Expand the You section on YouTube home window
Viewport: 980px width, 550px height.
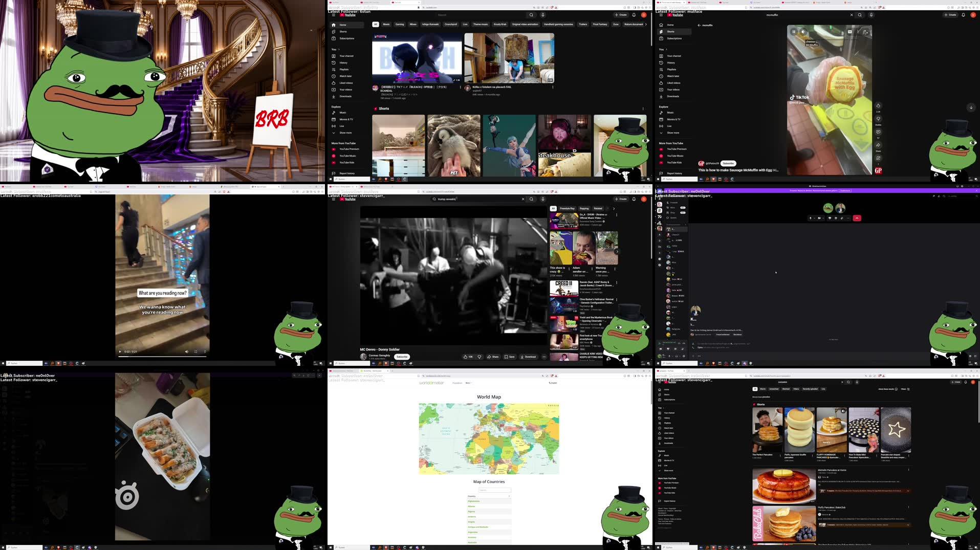point(336,49)
